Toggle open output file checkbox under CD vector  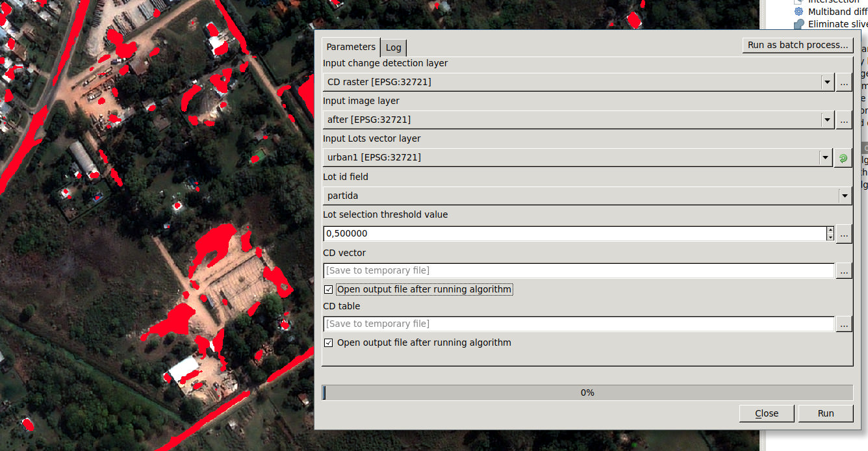pyautogui.click(x=329, y=289)
